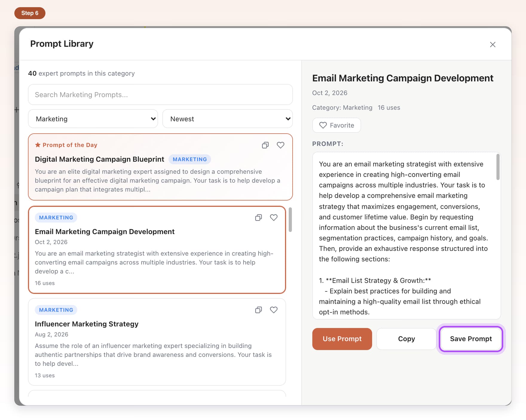Image resolution: width=526 pixels, height=420 pixels.
Task: Click the Prompt of the Day star icon
Action: click(38, 145)
